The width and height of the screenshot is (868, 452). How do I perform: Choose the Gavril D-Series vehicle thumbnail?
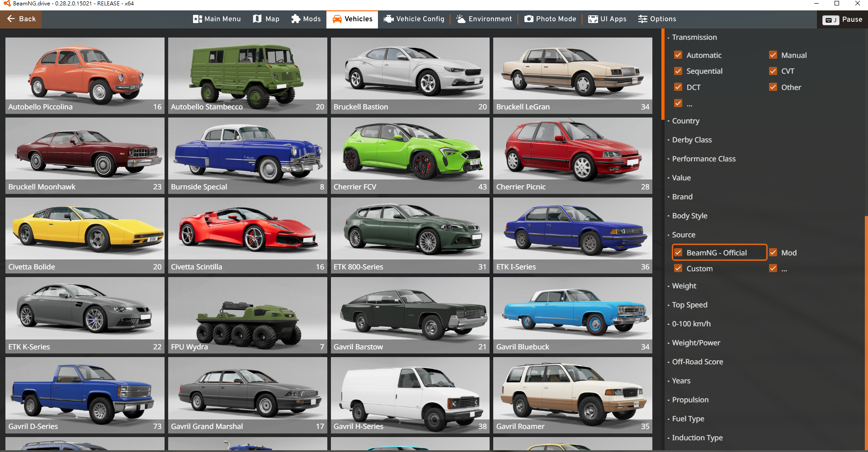pos(85,395)
